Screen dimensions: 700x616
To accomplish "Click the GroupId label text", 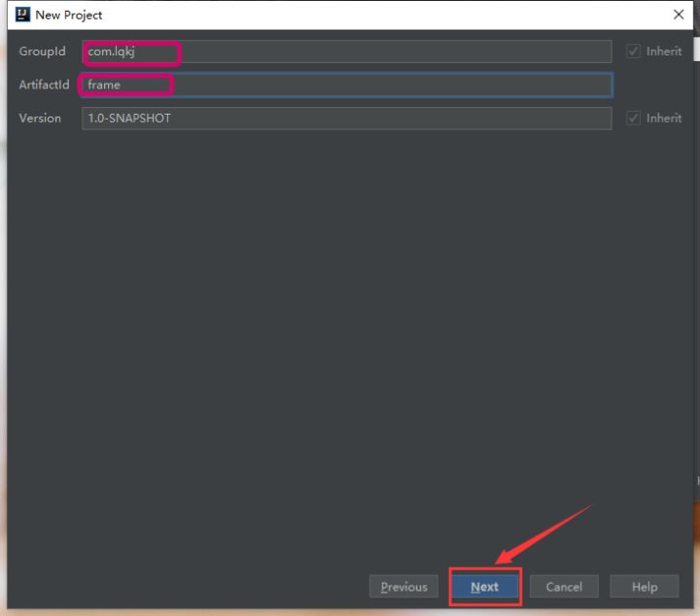I will [x=43, y=51].
